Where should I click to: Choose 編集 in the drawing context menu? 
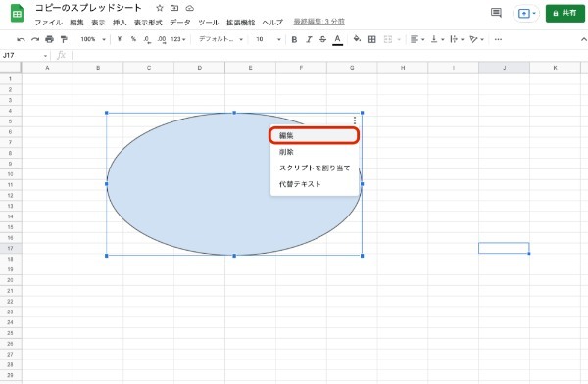click(315, 135)
